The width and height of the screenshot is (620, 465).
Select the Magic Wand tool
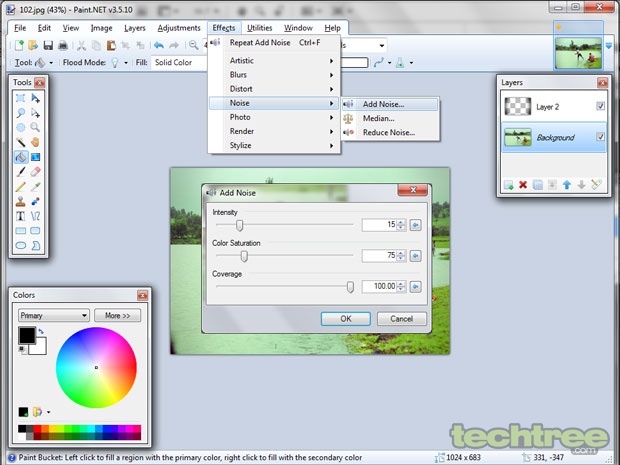21,142
